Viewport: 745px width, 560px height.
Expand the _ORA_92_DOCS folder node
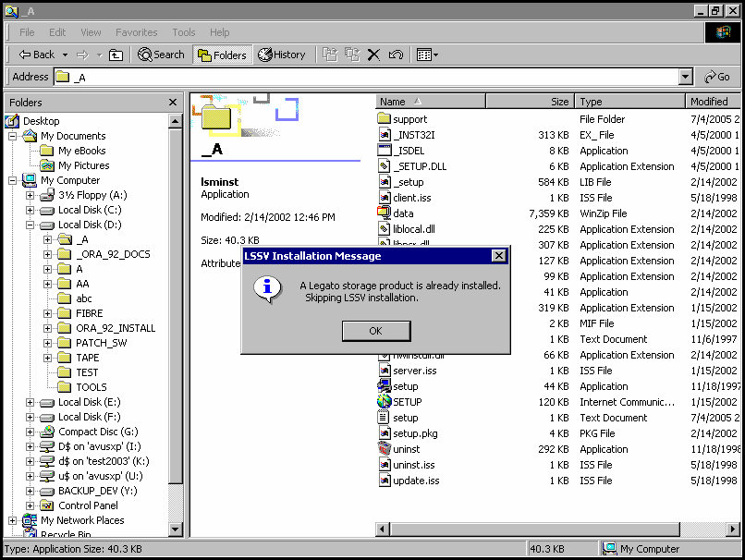48,255
